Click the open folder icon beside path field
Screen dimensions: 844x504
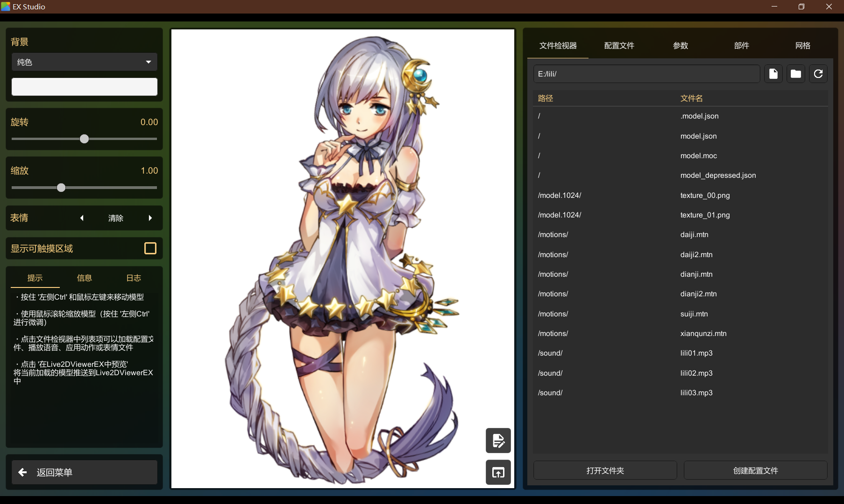pyautogui.click(x=796, y=74)
